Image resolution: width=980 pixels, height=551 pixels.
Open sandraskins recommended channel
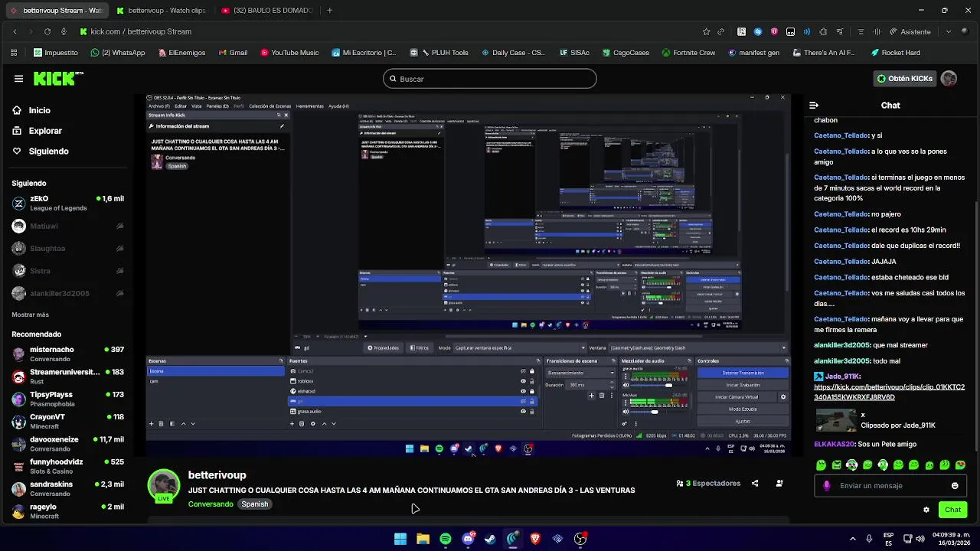[67, 489]
